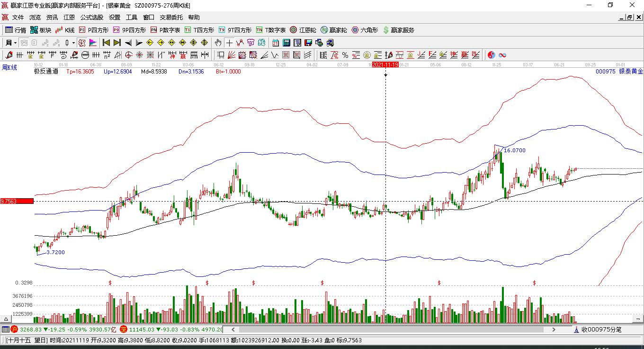644x349 pixels.
Task: Switch to the K线 candlestick chart
Action: coord(65,30)
